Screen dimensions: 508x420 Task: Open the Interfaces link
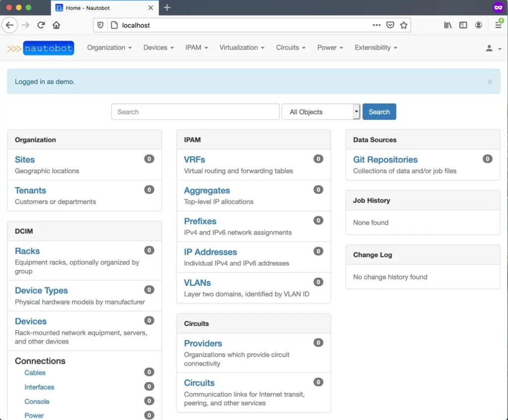(39, 387)
